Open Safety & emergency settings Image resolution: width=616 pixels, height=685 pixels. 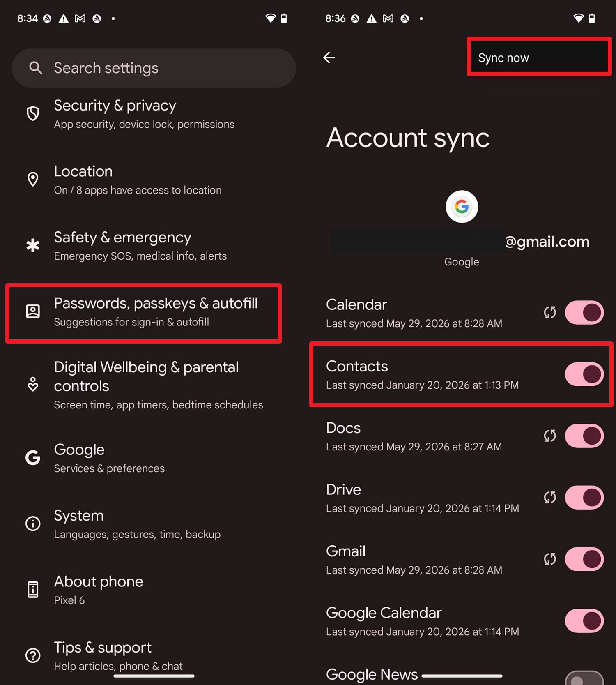pos(154,246)
